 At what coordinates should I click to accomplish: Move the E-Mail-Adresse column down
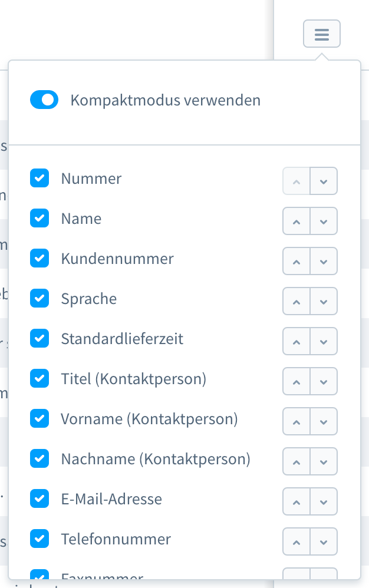coord(323,501)
